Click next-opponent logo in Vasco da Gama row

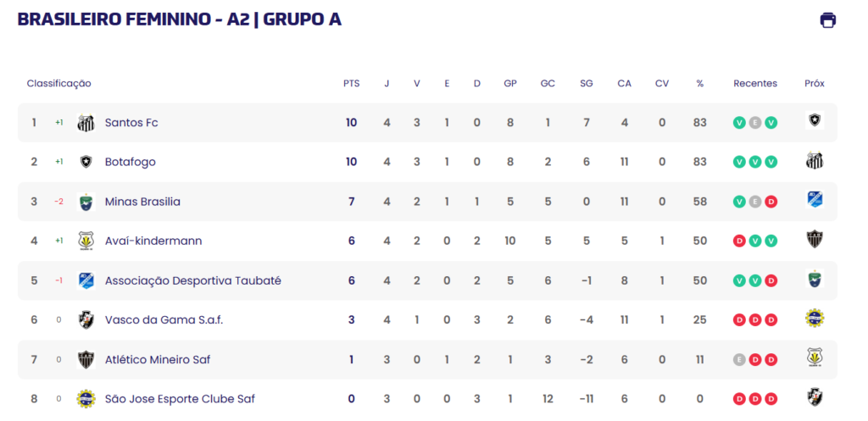click(815, 318)
